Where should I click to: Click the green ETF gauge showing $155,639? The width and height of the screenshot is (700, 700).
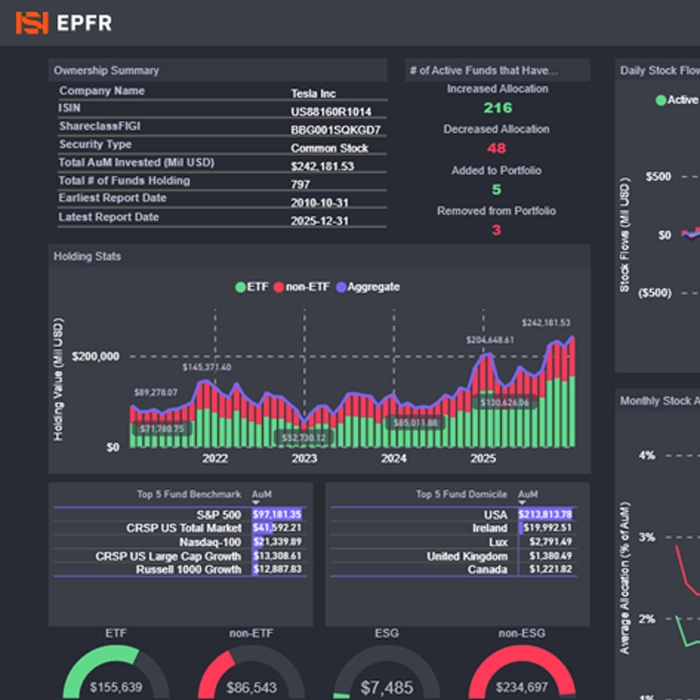(x=115, y=675)
